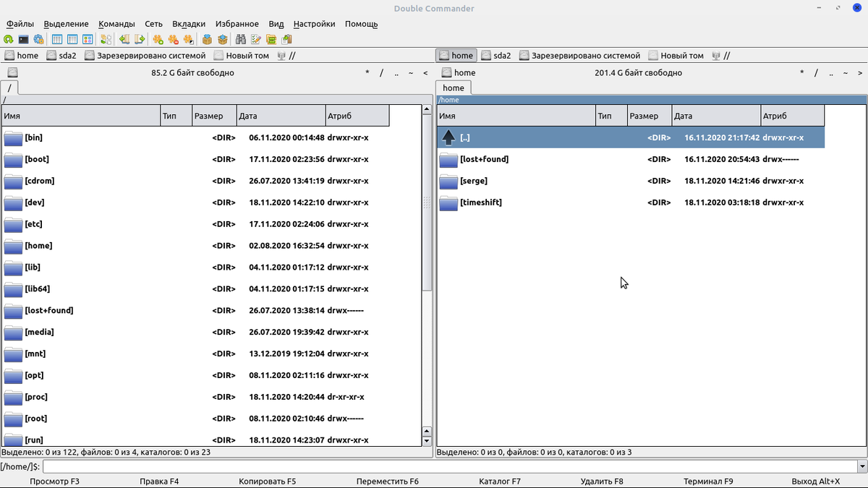Click left panel root '/' button
The width and height of the screenshot is (868, 488).
[381, 73]
